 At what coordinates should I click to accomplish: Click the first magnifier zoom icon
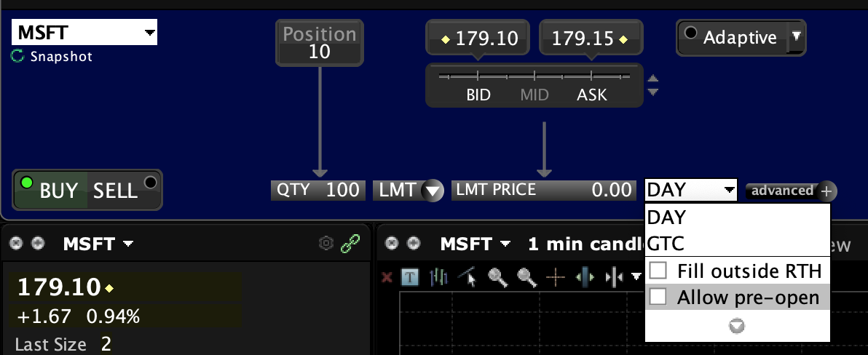[498, 276]
